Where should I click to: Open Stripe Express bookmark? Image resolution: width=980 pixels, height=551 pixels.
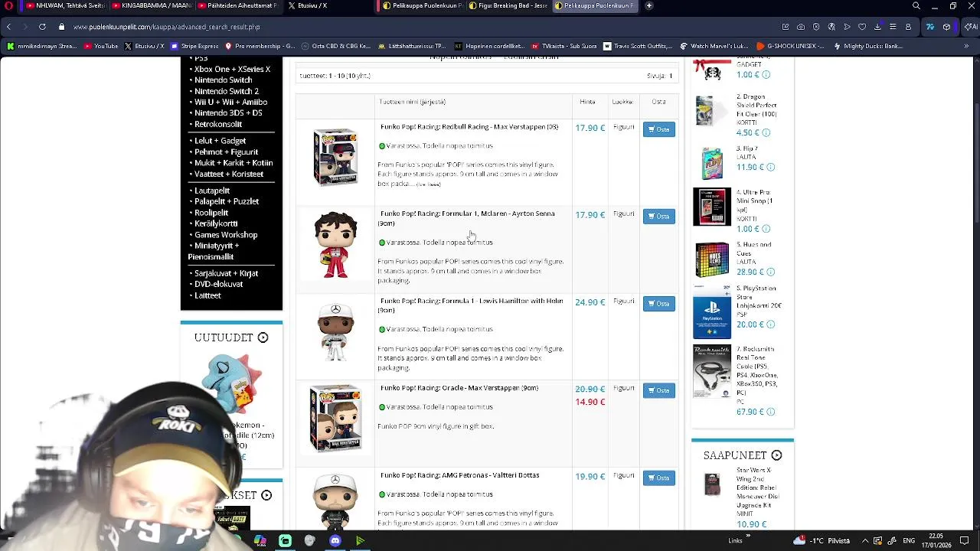(194, 46)
